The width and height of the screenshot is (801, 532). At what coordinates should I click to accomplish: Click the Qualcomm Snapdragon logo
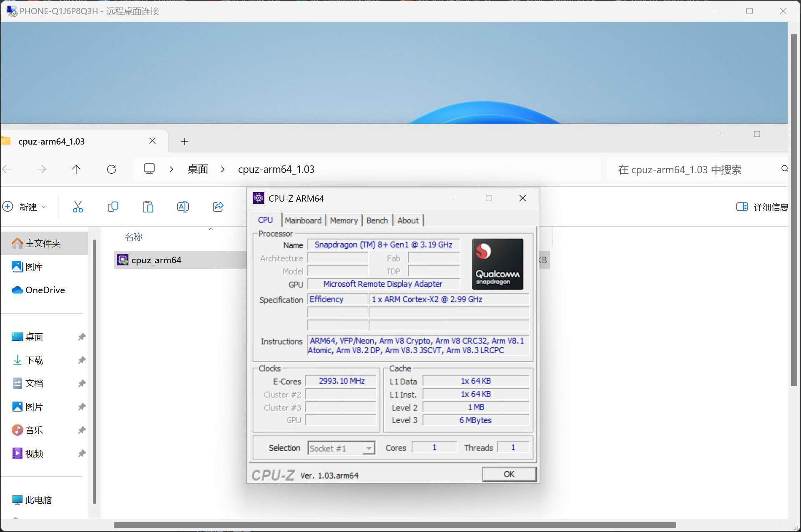(x=497, y=264)
